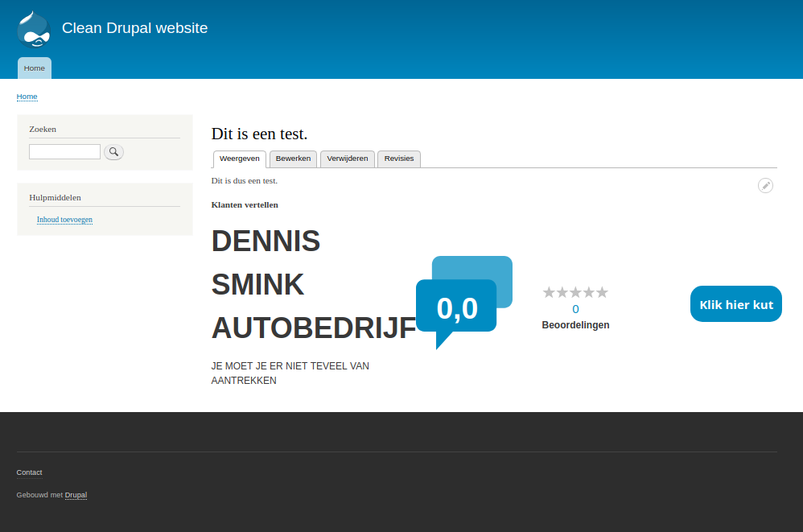Open the pencil contextual edit icon
Screen dimensions: 803x532
click(x=765, y=185)
